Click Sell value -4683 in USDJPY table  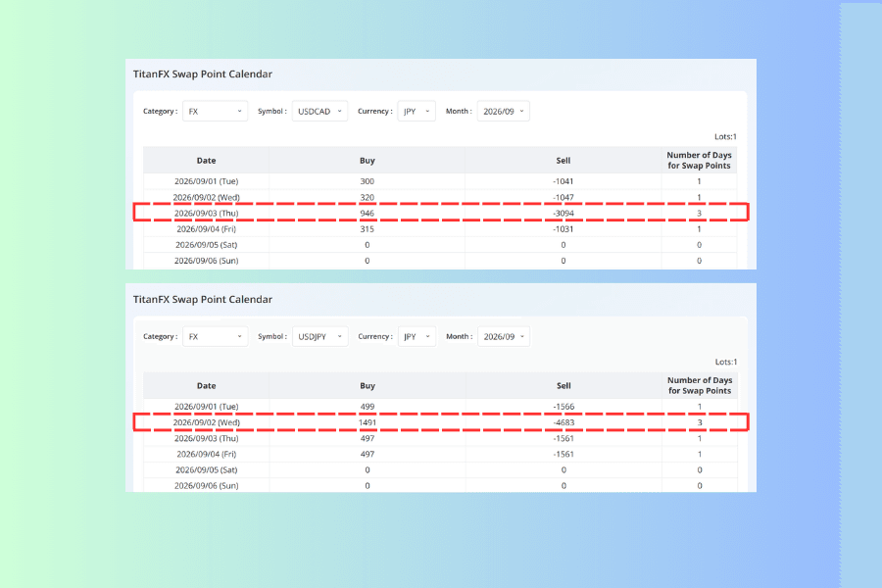(x=563, y=422)
